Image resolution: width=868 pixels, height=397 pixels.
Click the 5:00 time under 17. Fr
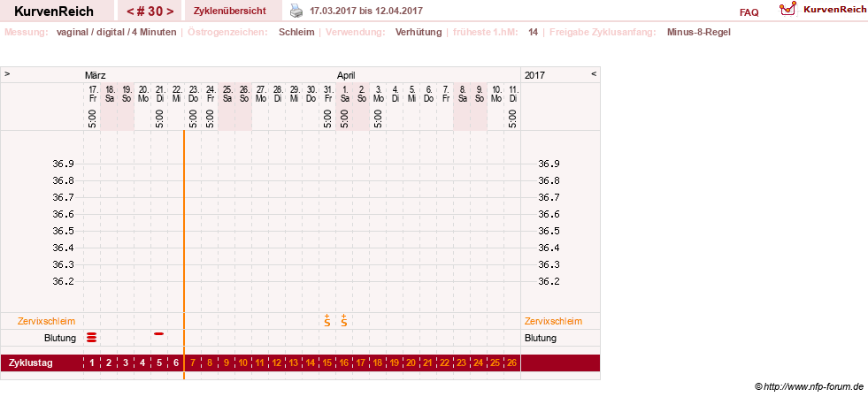[x=92, y=118]
